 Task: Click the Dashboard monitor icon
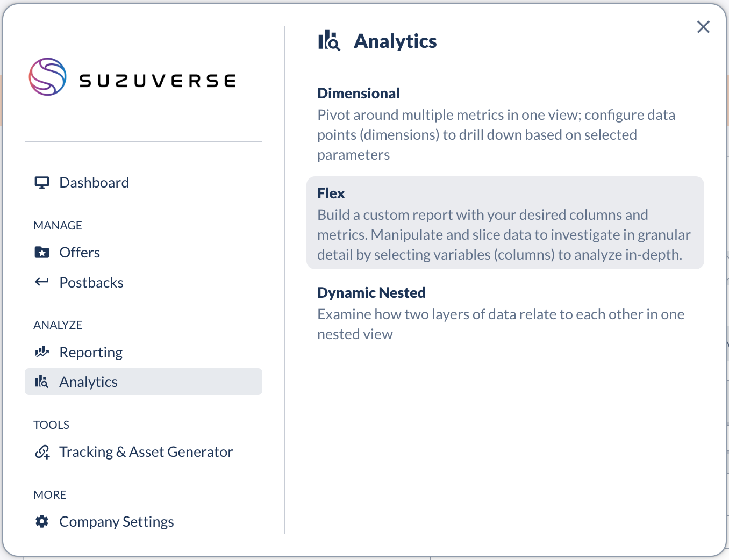[42, 183]
